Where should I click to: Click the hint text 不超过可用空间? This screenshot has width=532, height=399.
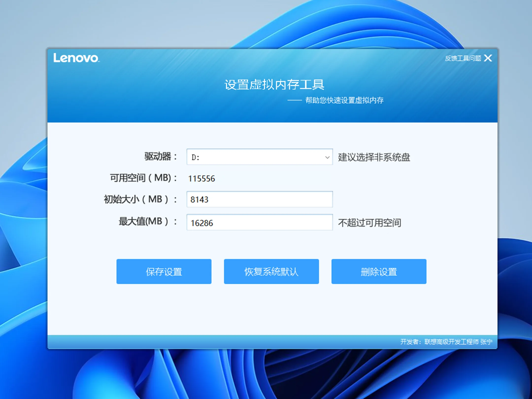tap(369, 223)
